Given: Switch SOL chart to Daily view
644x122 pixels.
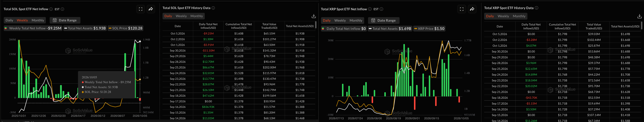Looking at the screenshot, I should (9, 20).
